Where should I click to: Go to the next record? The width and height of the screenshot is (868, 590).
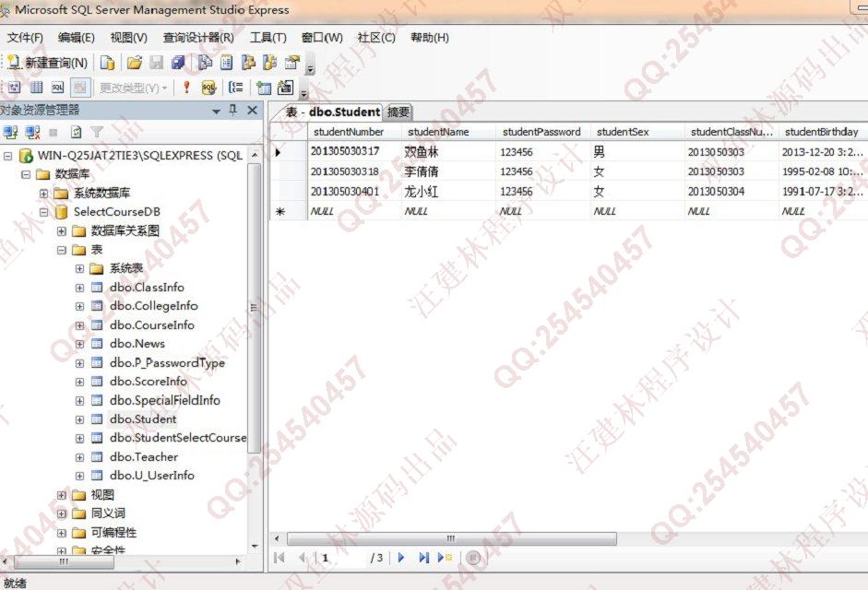click(x=401, y=558)
